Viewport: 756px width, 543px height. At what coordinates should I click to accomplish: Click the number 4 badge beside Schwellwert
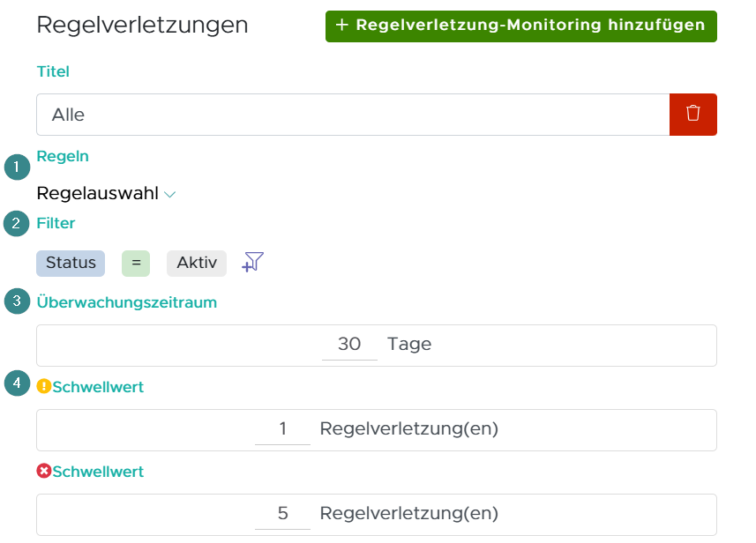click(x=17, y=384)
